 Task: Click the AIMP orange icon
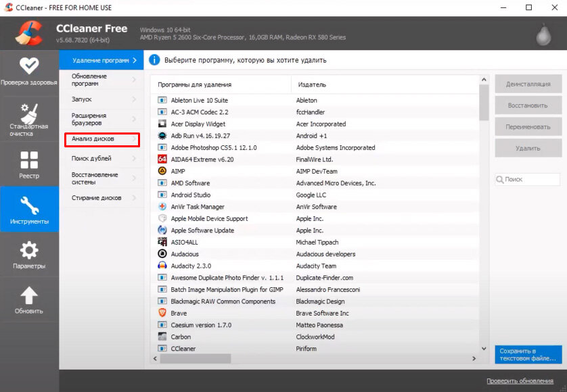(x=162, y=171)
